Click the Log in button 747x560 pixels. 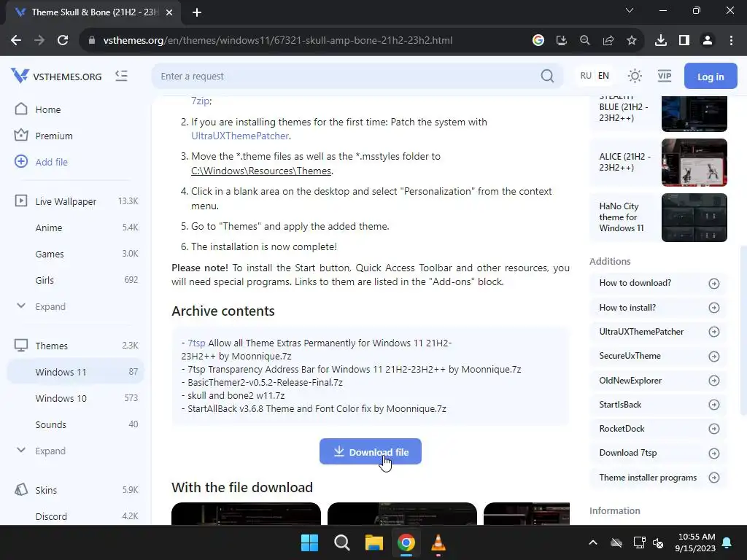click(x=711, y=76)
